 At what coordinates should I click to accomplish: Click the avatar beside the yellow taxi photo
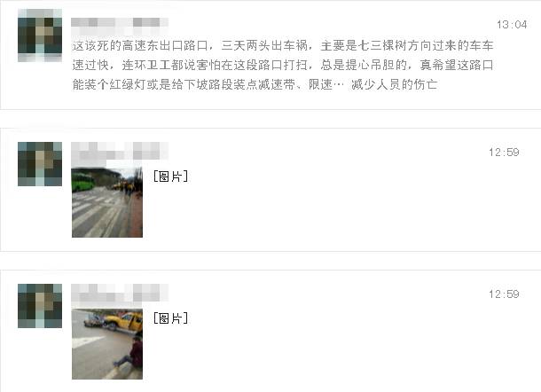click(x=40, y=306)
